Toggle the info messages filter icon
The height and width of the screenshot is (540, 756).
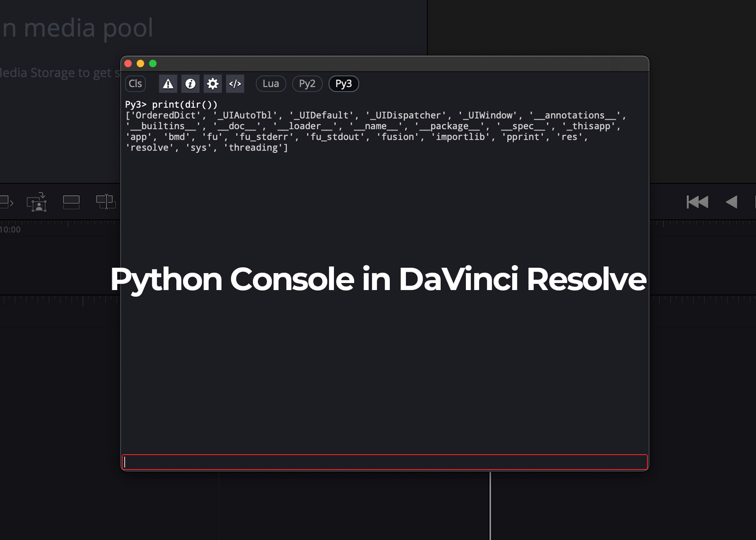190,84
